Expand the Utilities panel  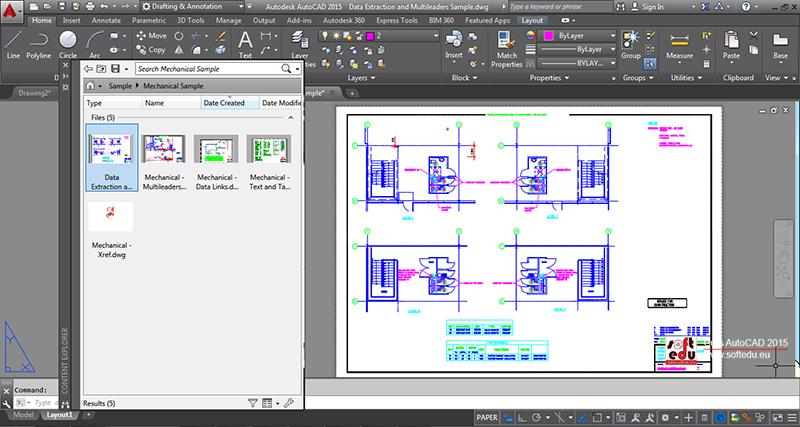tap(687, 78)
